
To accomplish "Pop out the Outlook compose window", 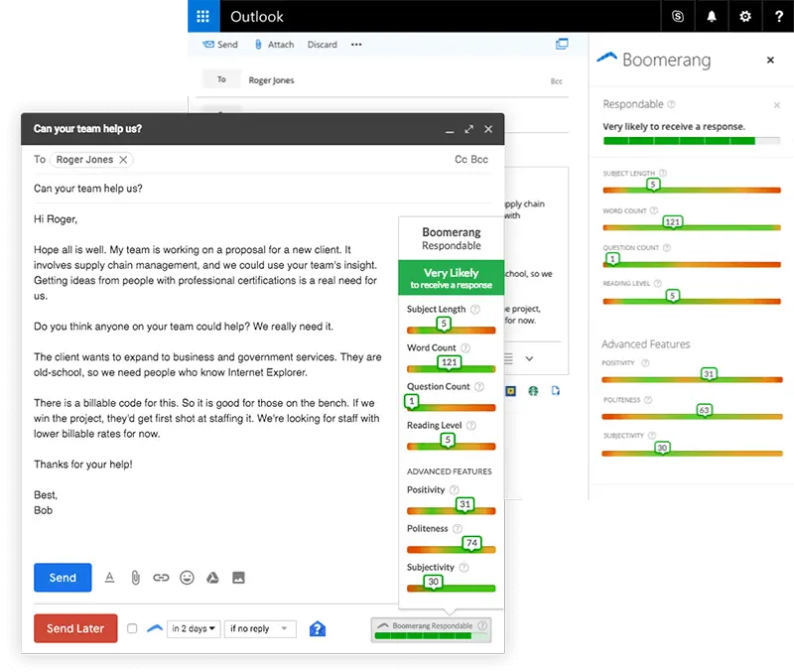I will [562, 44].
